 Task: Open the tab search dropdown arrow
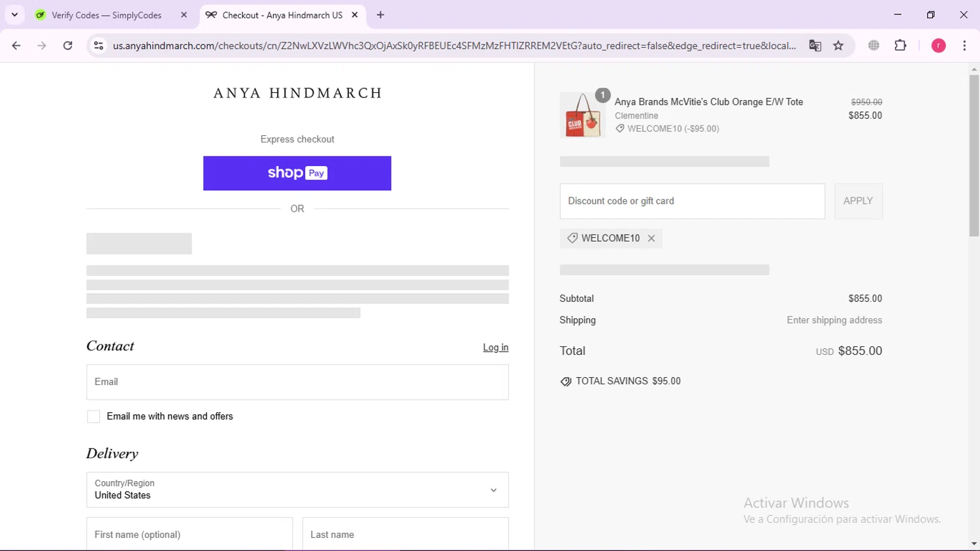14,15
